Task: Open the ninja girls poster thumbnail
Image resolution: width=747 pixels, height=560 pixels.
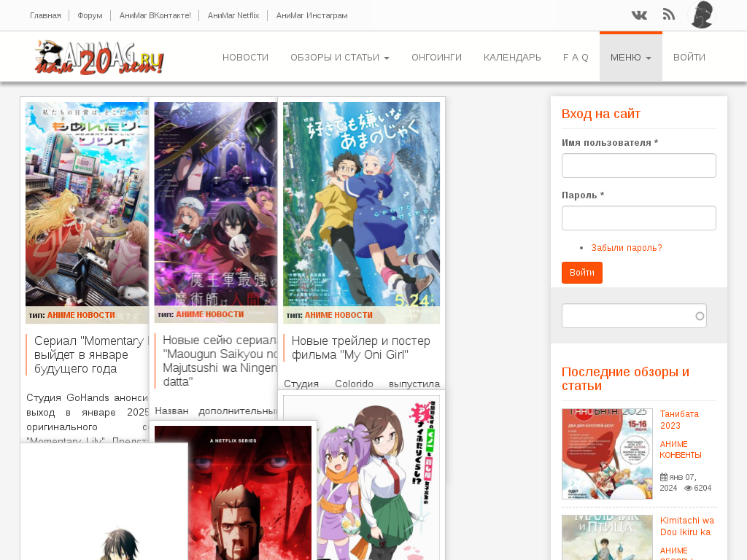Action: [x=379, y=478]
